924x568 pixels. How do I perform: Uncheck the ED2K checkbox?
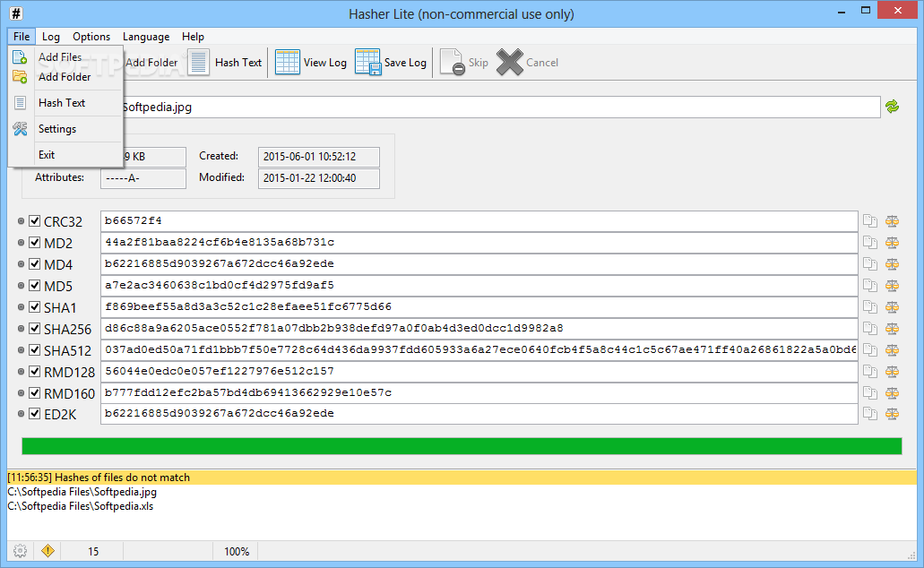click(x=35, y=414)
